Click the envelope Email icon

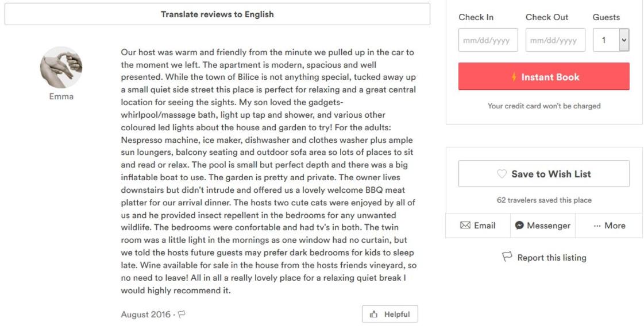click(465, 226)
